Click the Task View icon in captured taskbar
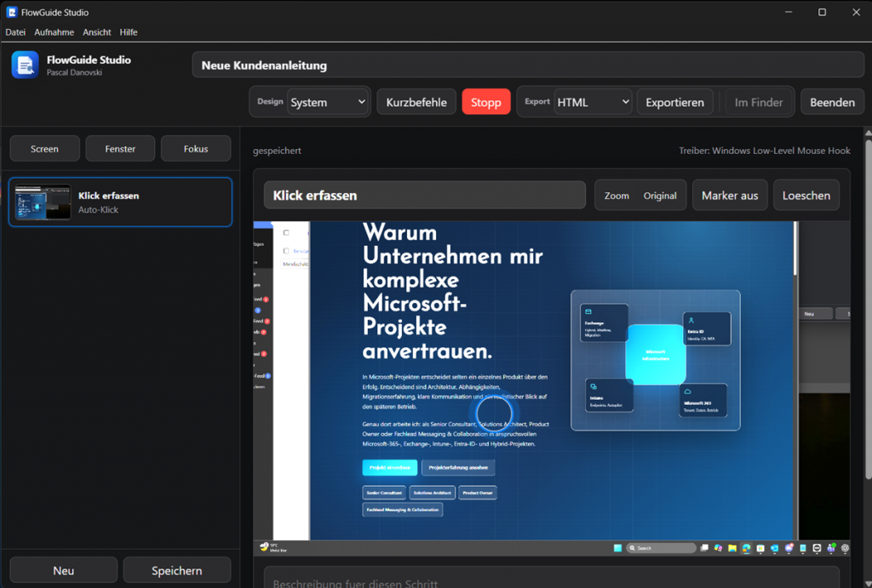 pos(704,548)
